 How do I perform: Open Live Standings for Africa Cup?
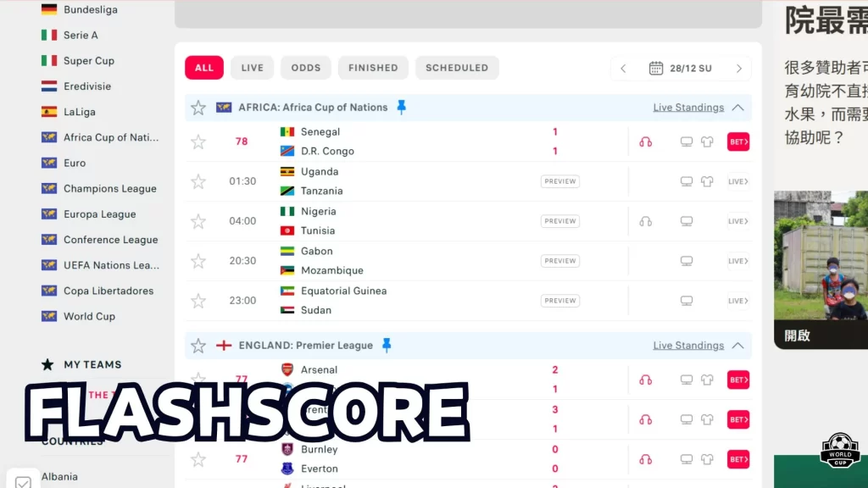point(688,108)
